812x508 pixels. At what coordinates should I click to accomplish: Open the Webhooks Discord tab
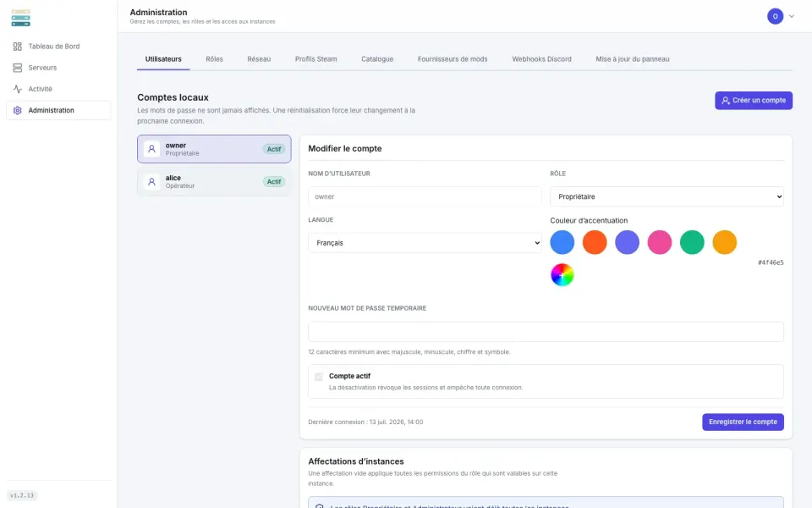click(541, 59)
